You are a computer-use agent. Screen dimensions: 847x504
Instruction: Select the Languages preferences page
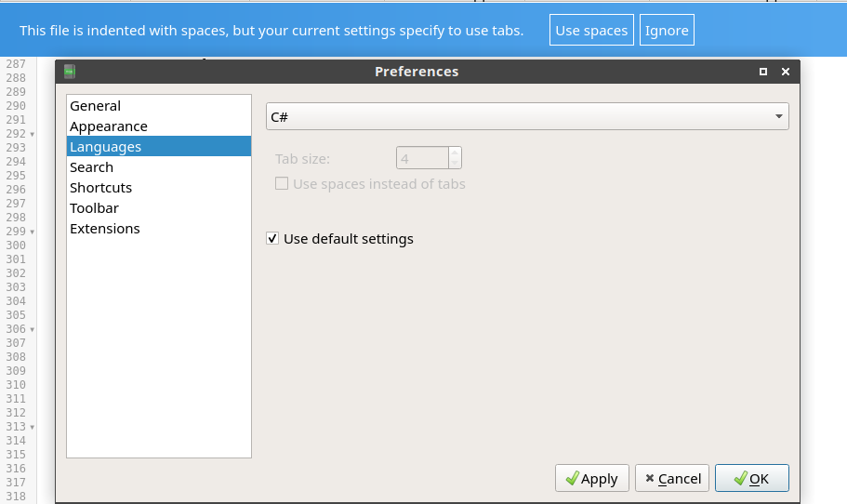point(159,146)
